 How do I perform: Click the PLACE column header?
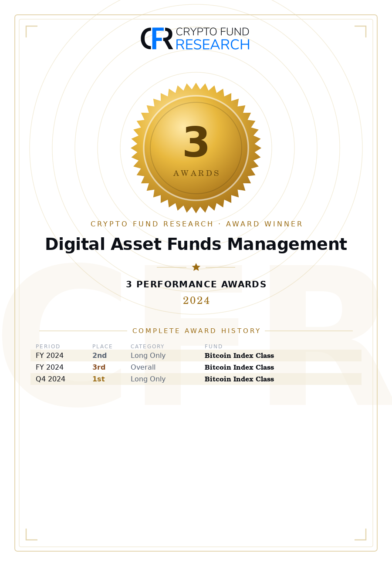[102, 347]
